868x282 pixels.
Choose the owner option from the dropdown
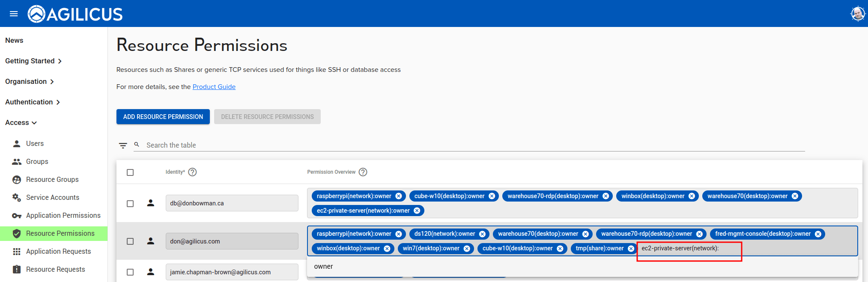324,267
